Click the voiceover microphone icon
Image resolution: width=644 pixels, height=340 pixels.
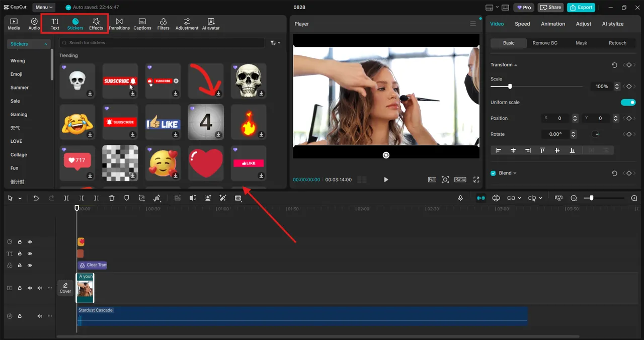click(460, 198)
